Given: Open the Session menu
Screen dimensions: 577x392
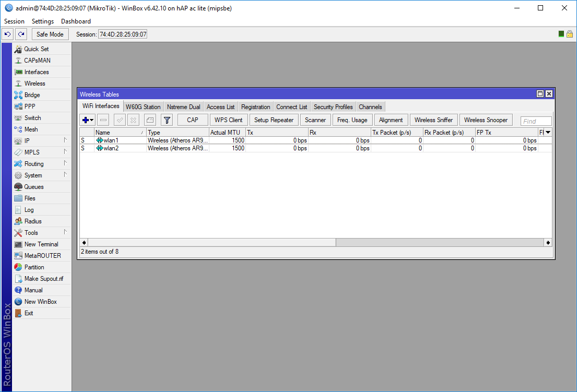Looking at the screenshot, I should coord(14,21).
